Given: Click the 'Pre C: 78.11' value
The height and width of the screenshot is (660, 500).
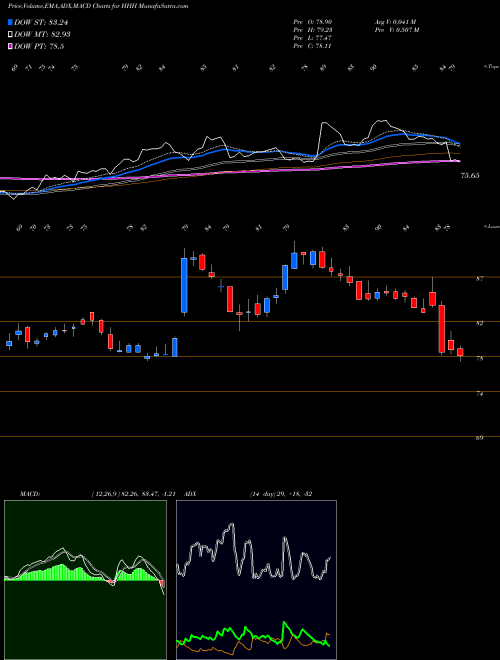Looking at the screenshot, I should pyautogui.click(x=313, y=46).
